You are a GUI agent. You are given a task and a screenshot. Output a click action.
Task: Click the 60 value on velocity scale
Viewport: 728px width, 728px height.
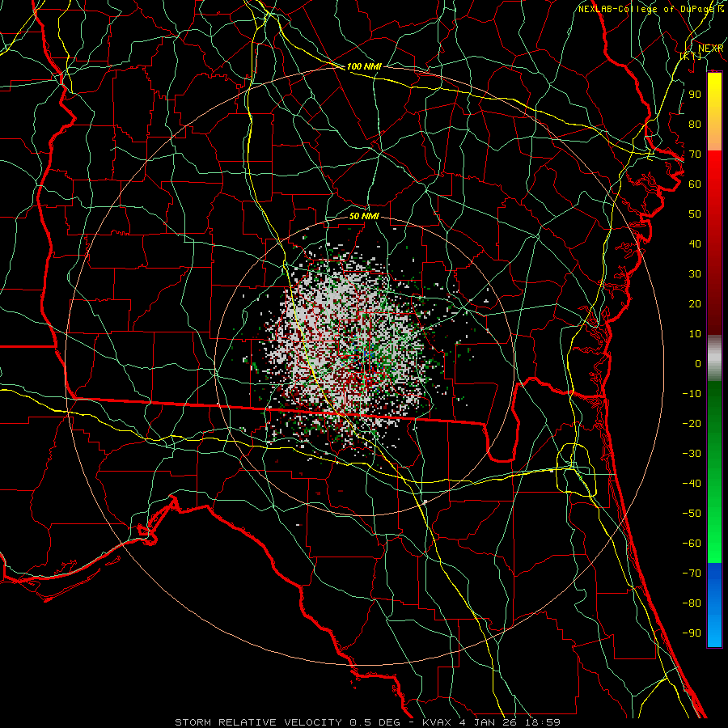click(695, 184)
